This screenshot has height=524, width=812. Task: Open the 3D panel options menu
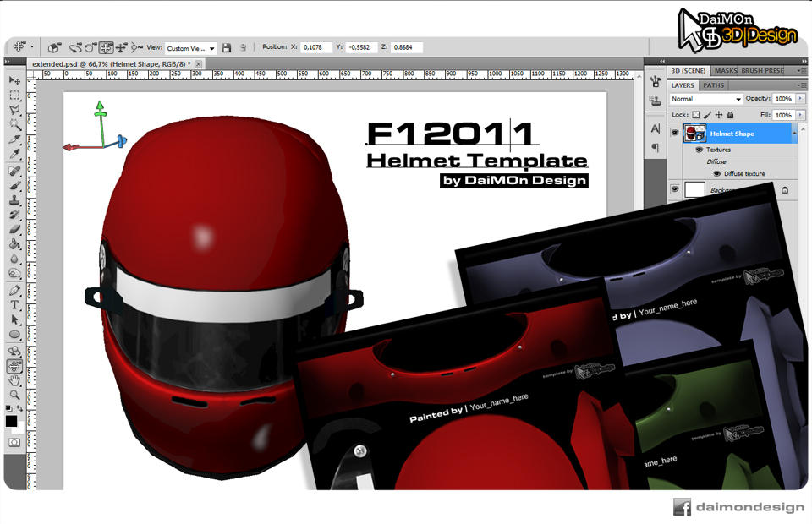tap(802, 70)
